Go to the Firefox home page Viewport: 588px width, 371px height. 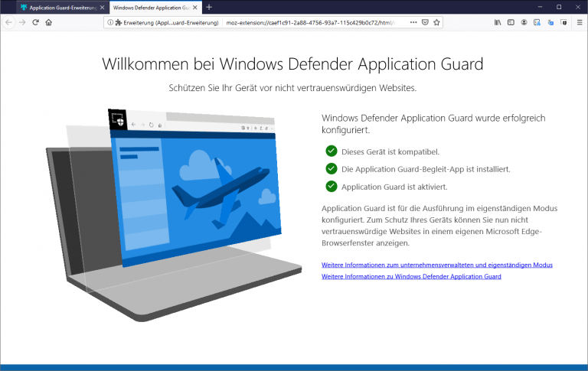pos(49,22)
